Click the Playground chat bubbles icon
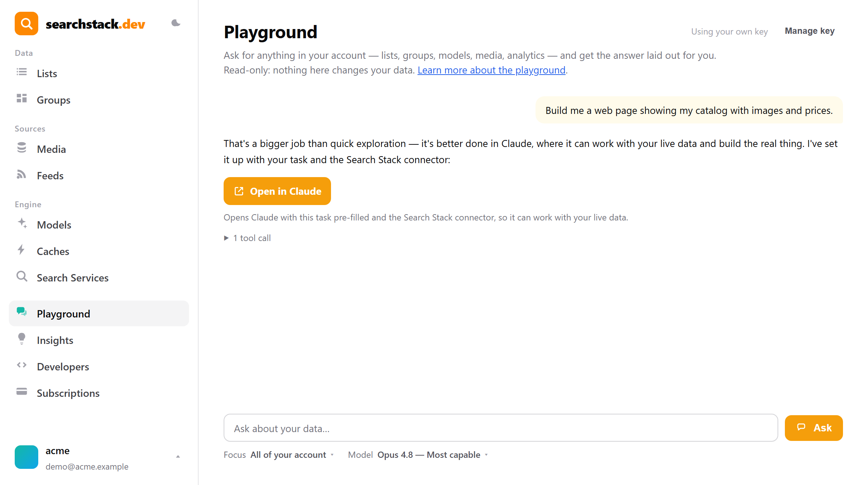The height and width of the screenshot is (485, 868). (22, 312)
